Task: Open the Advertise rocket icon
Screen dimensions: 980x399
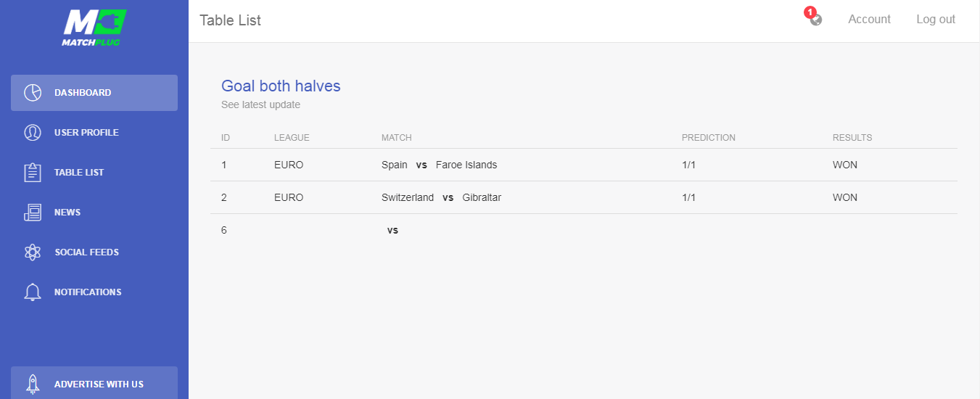Action: click(33, 384)
